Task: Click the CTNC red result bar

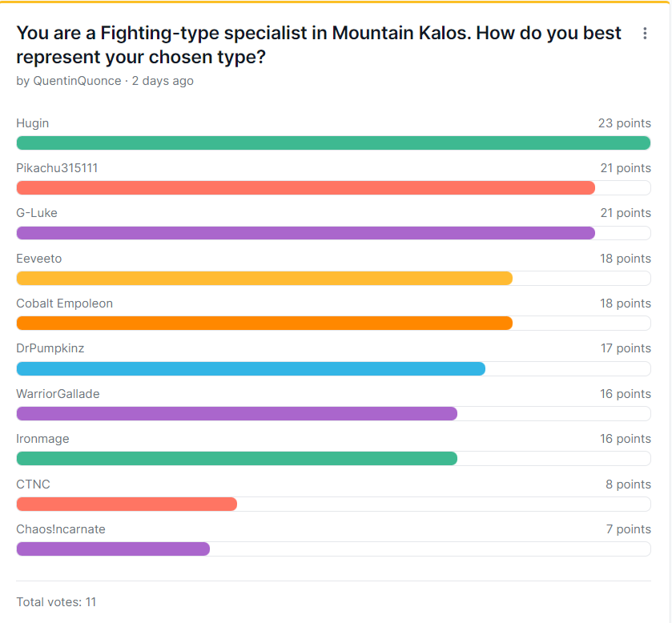Action: (127, 504)
